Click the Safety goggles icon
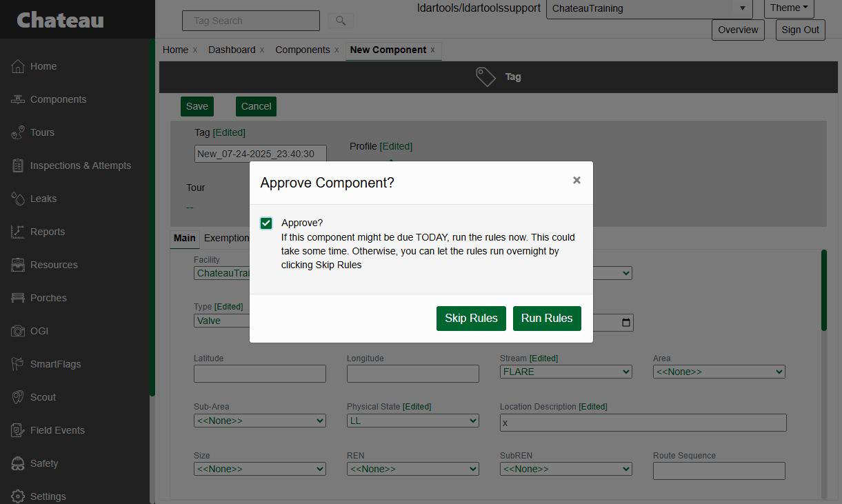842x504 pixels. (x=18, y=463)
